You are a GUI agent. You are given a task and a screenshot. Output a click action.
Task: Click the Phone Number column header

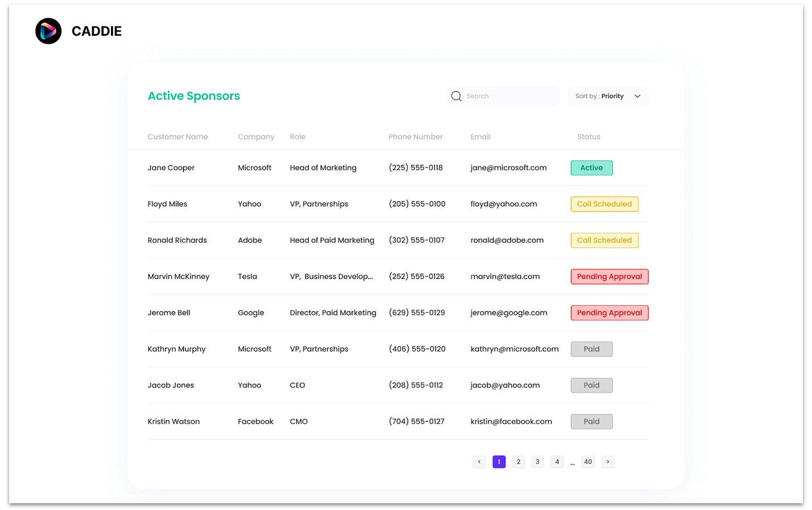pyautogui.click(x=415, y=137)
